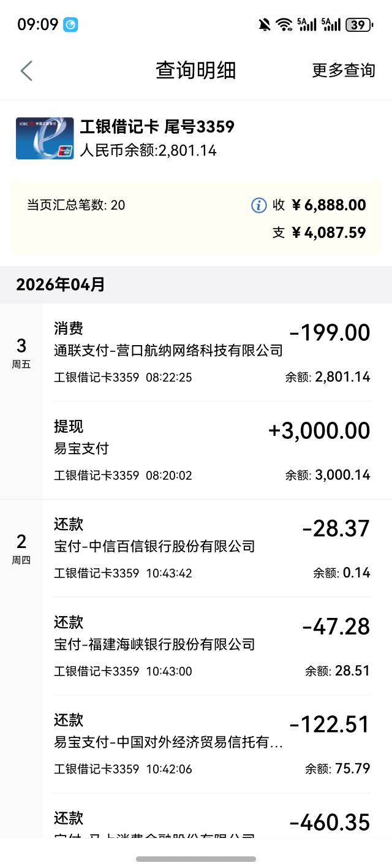The width and height of the screenshot is (392, 868).
Task: Open the -47.28 福建海峡银行 repayment
Action: 211,647
